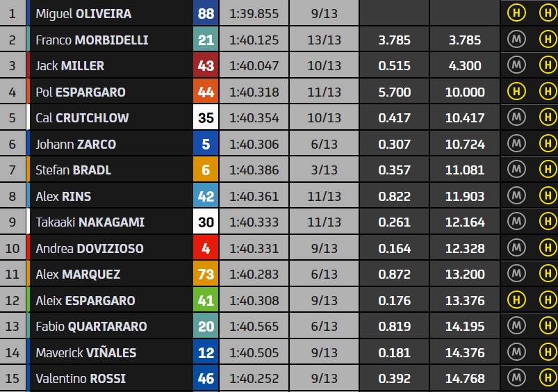Click Cal Crutchlow's best lap 1:40.354
This screenshot has width=558, height=392.
pos(254,118)
